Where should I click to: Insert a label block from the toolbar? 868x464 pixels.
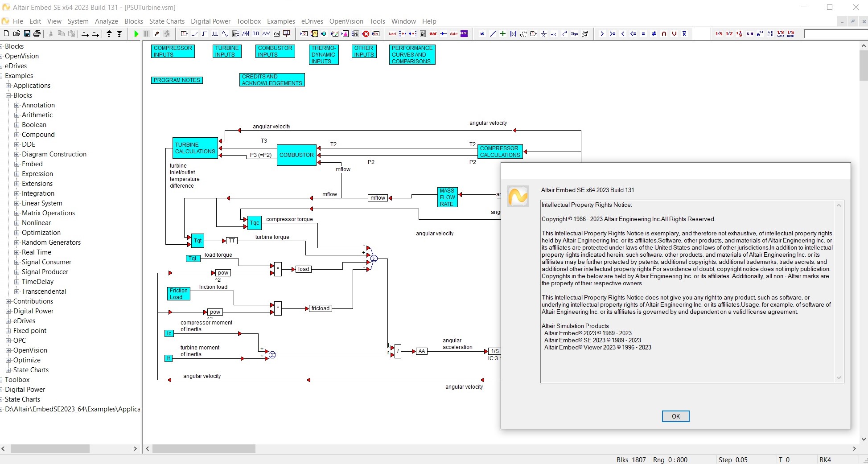pos(392,33)
